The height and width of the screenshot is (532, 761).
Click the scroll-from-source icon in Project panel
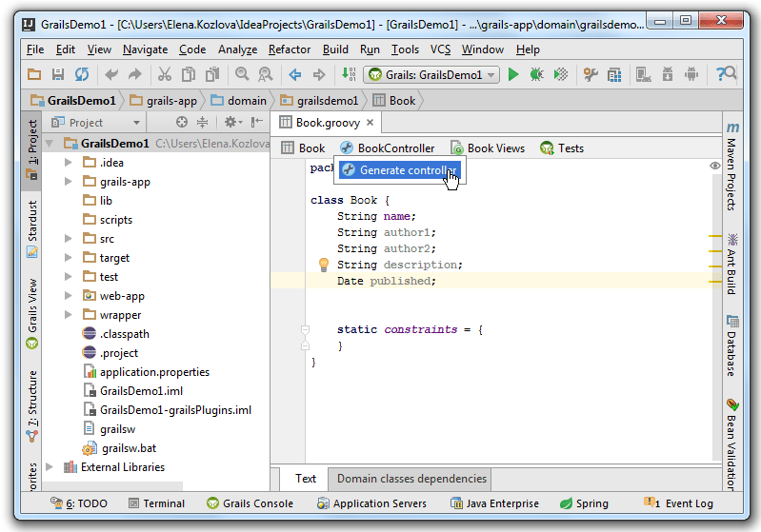pyautogui.click(x=182, y=122)
